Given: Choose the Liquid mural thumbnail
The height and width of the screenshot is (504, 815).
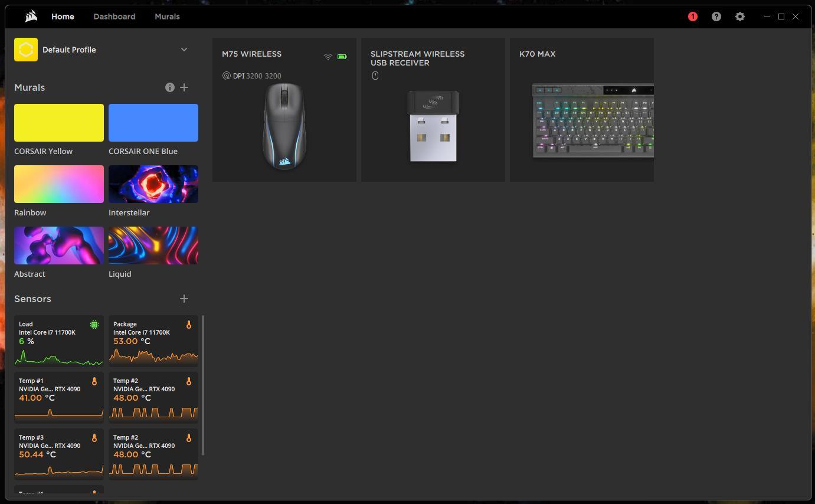Looking at the screenshot, I should (153, 246).
